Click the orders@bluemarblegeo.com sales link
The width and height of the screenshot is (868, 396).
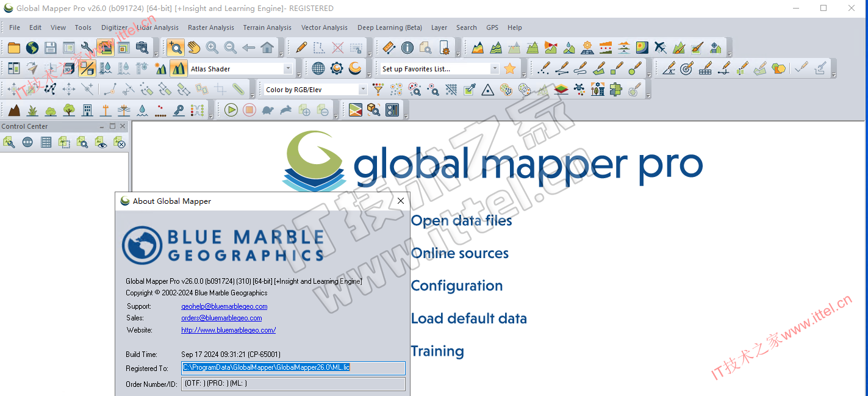coord(221,318)
